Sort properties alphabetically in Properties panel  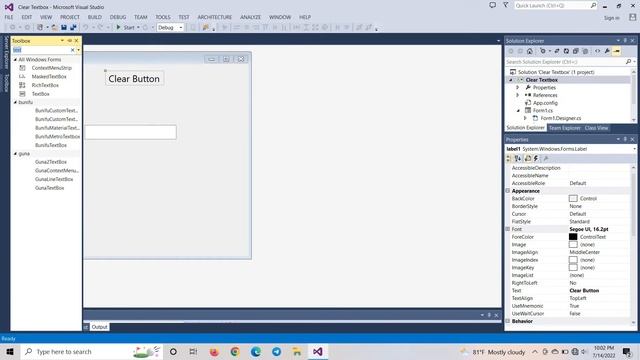[518, 158]
